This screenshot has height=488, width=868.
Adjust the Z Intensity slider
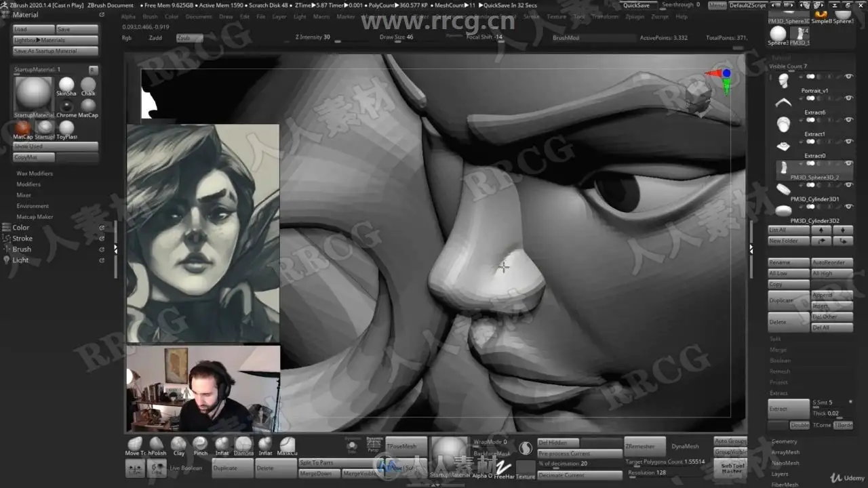pyautogui.click(x=330, y=38)
